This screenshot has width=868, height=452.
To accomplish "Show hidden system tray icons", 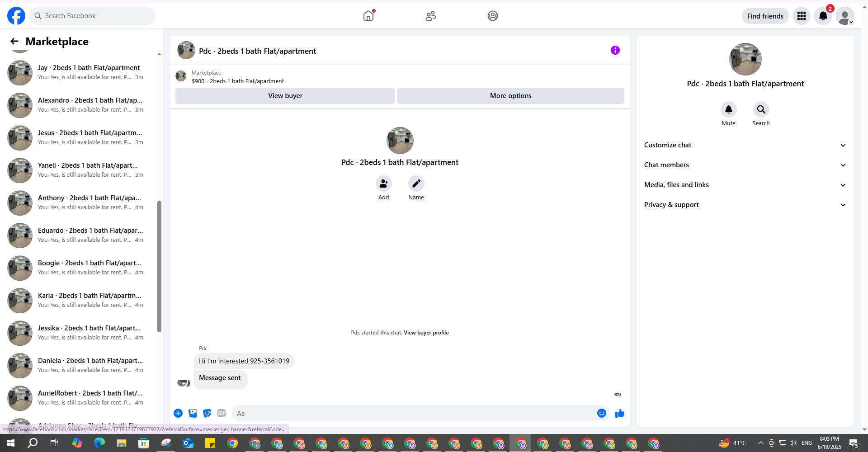I will pos(761,443).
